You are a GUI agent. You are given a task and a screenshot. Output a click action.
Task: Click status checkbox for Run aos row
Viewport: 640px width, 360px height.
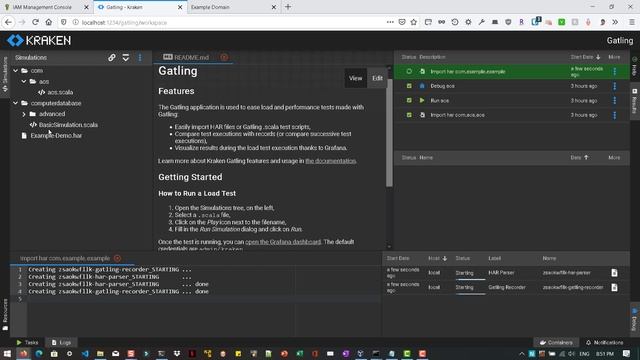click(x=409, y=100)
